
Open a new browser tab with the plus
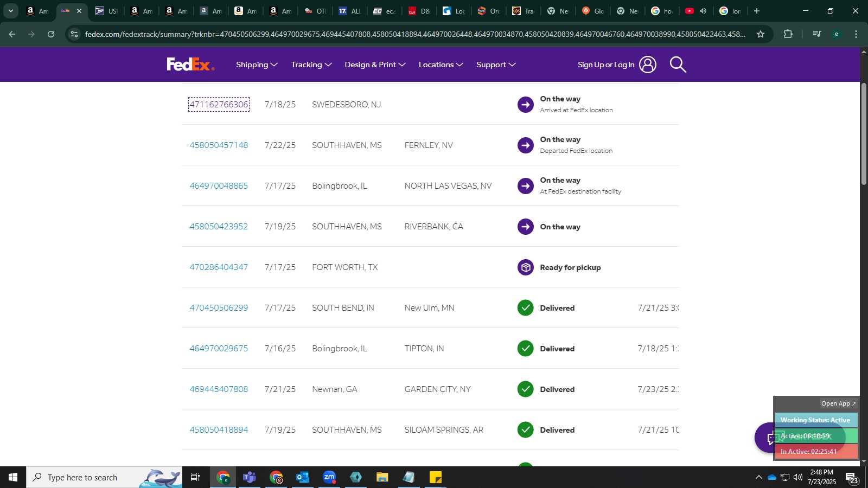(757, 11)
